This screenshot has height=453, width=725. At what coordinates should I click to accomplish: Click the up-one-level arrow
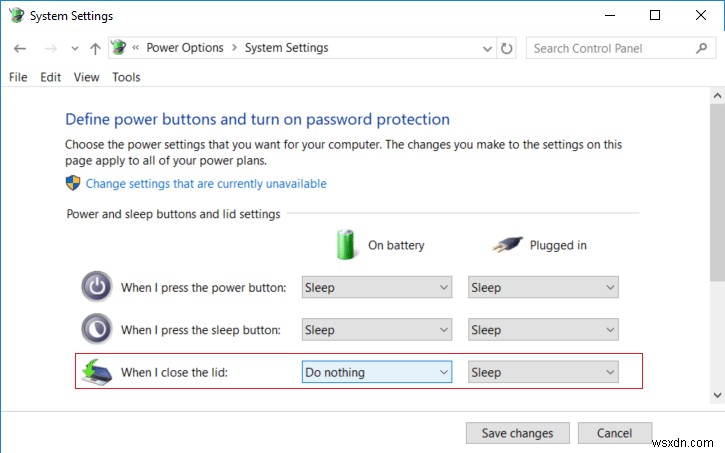[95, 48]
